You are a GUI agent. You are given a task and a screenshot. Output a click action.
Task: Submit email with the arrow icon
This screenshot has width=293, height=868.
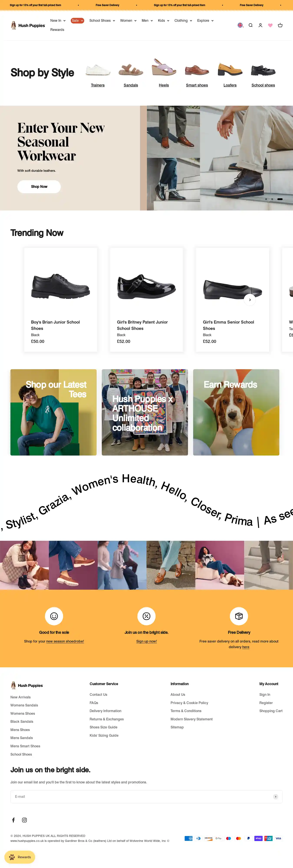click(x=275, y=796)
